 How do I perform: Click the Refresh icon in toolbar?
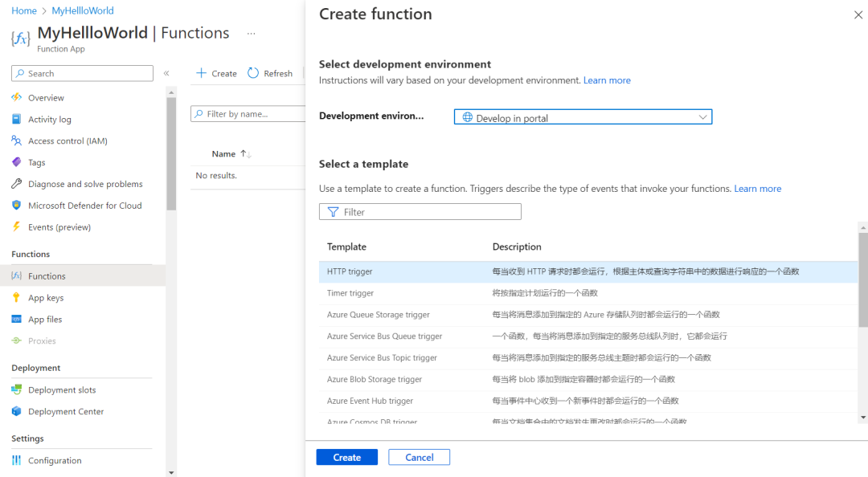[253, 73]
